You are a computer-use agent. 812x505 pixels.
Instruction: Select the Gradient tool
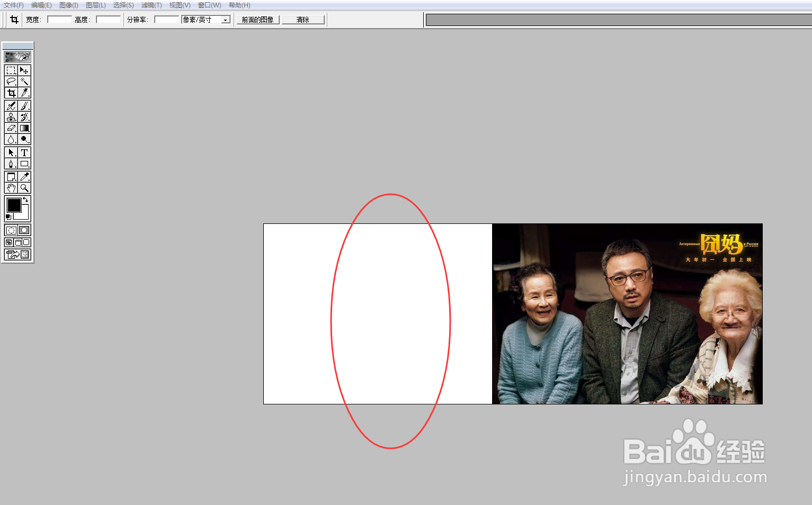(24, 128)
